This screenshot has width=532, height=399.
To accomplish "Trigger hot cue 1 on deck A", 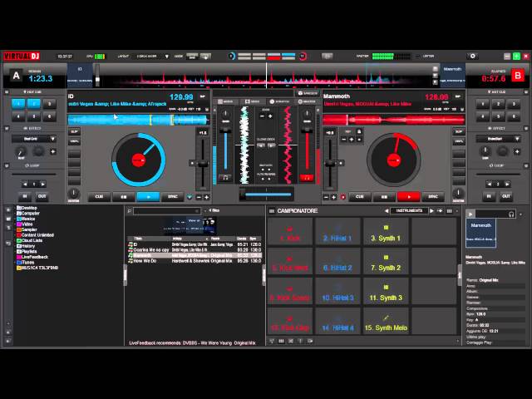I will 18,104.
